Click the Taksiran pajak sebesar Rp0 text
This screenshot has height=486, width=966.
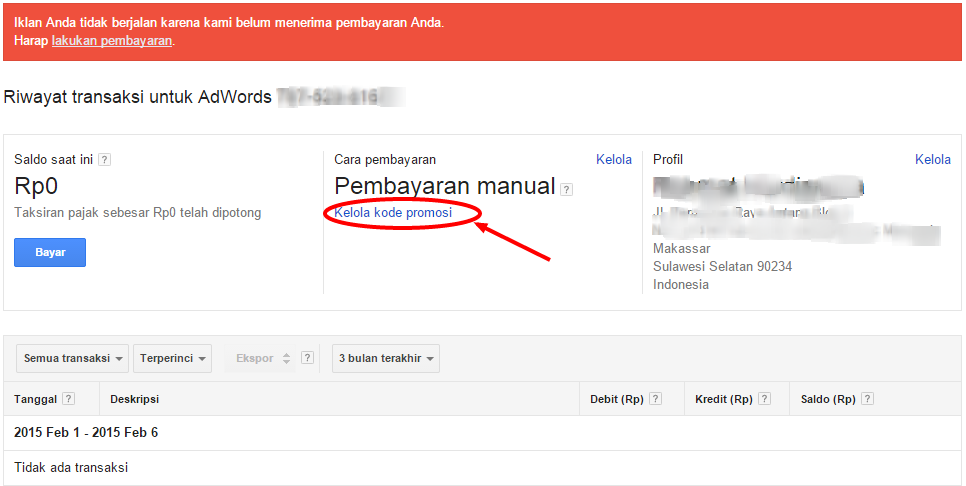coord(137,213)
